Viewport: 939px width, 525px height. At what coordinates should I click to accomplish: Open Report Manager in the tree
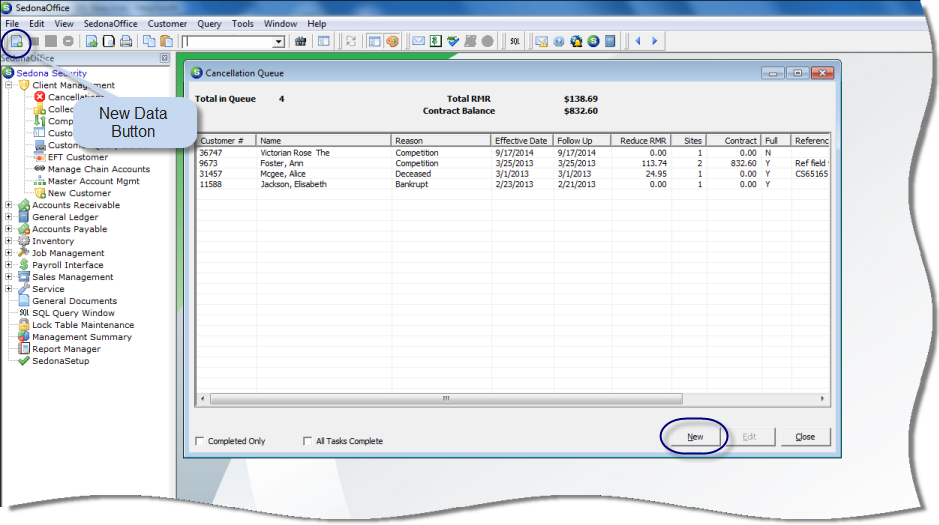coord(66,348)
